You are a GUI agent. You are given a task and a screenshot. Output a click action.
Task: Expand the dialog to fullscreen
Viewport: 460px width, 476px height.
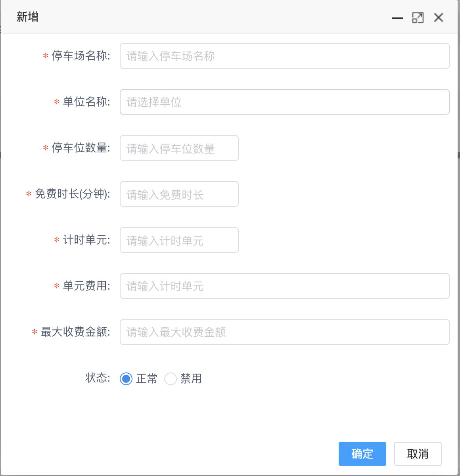[x=418, y=18]
